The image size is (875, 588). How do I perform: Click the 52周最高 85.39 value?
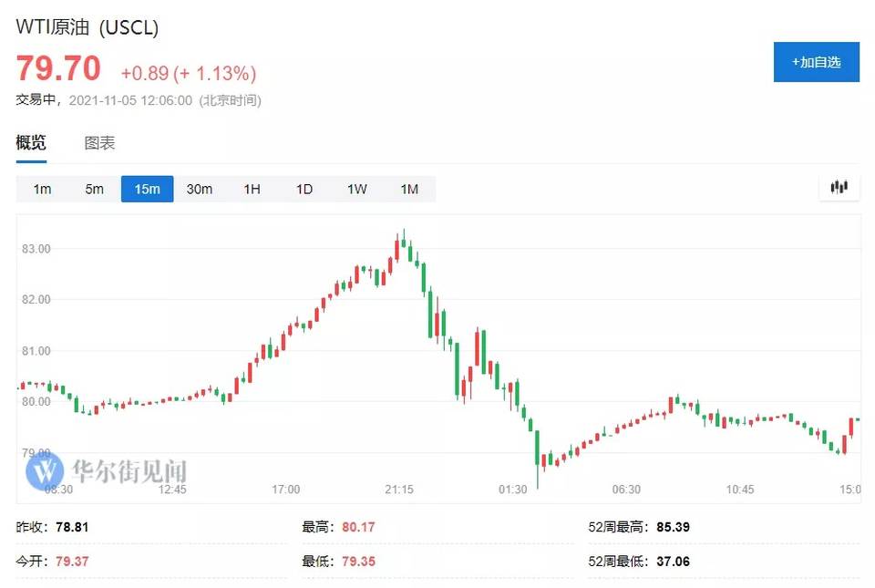point(673,527)
